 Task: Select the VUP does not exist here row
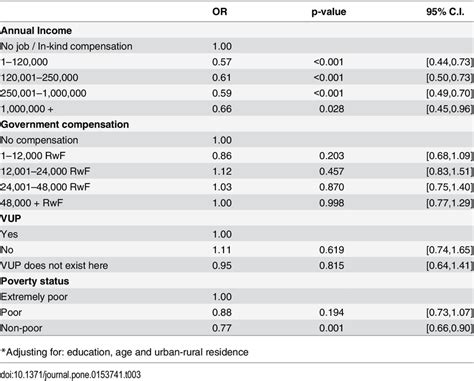tap(237, 265)
